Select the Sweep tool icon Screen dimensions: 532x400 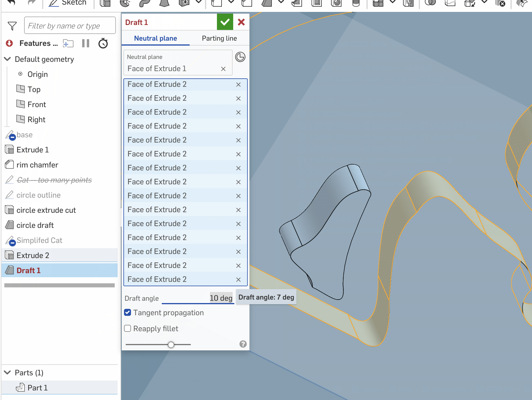point(145,3)
